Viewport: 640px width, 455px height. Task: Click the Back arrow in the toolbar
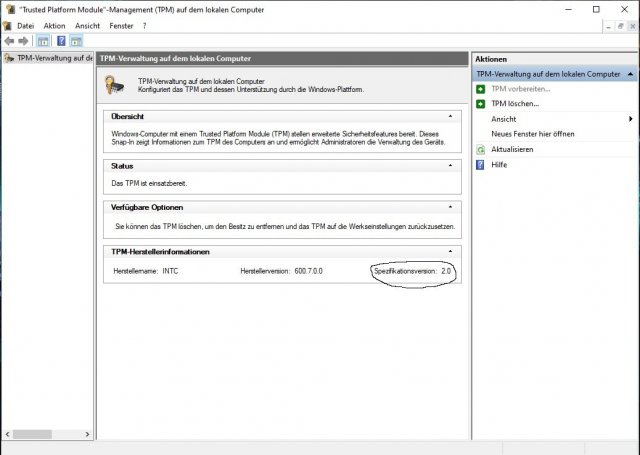tap(9, 41)
